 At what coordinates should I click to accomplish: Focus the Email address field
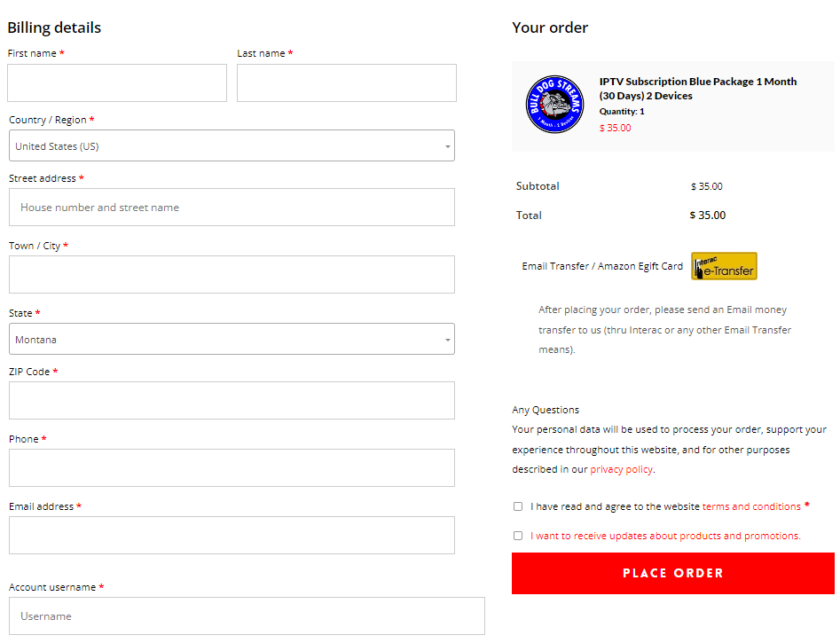[x=232, y=536]
